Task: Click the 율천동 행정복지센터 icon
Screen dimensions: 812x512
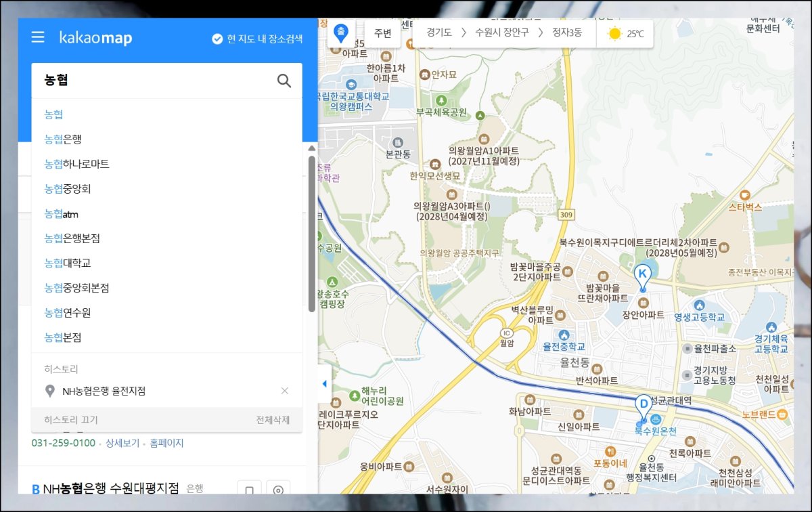Action: point(650,458)
